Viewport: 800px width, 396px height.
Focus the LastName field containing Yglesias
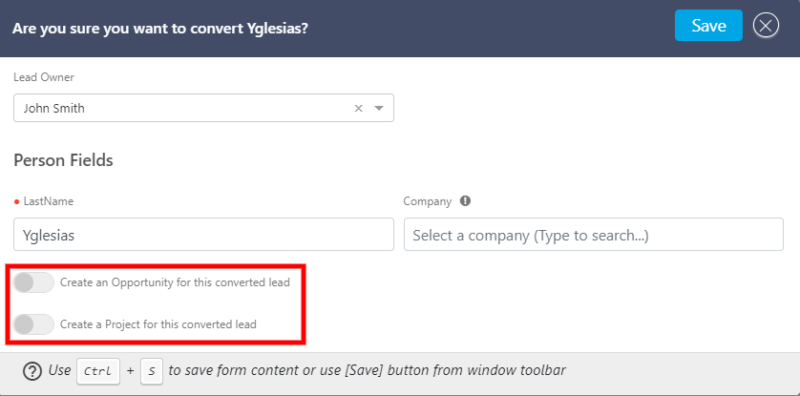[x=204, y=234]
